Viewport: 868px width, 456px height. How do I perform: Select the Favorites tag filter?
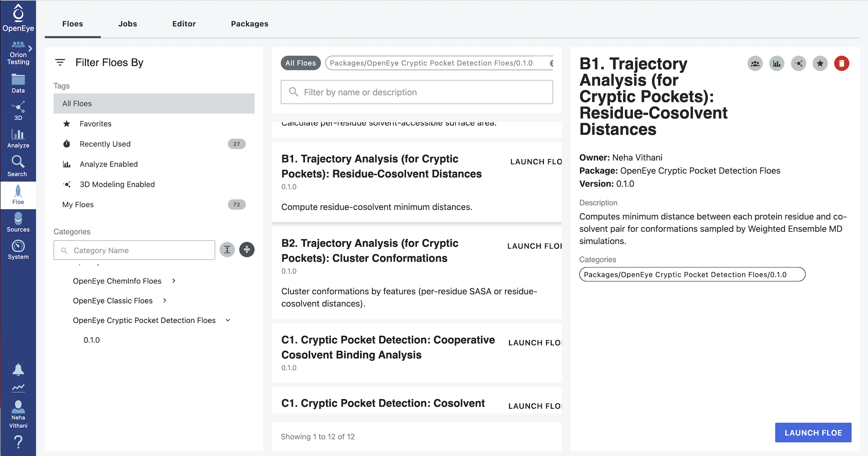95,124
